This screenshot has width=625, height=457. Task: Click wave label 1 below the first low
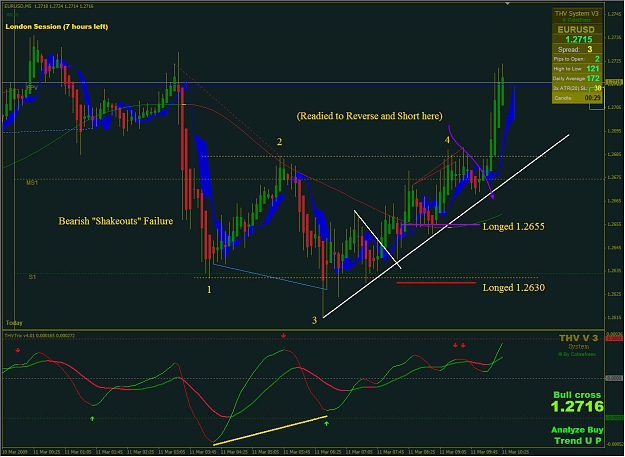209,290
